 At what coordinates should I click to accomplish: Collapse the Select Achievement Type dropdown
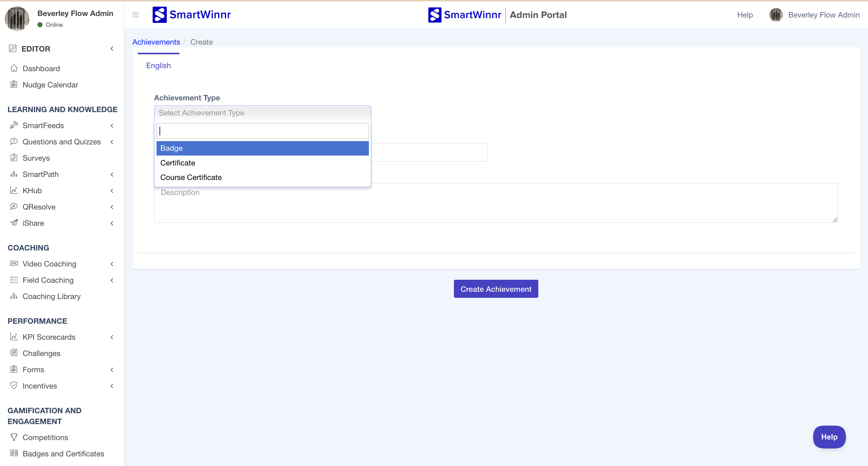[262, 113]
